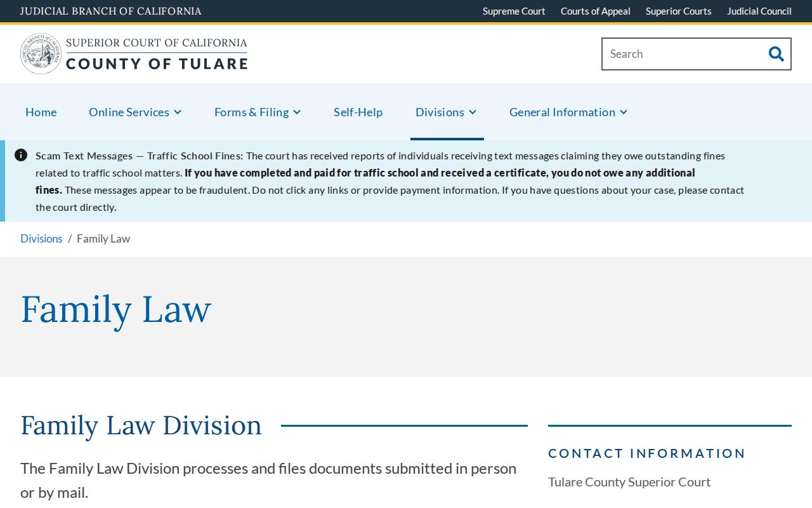The height and width of the screenshot is (508, 812).
Task: Click the Family Law breadcrumb text
Action: [x=103, y=239]
